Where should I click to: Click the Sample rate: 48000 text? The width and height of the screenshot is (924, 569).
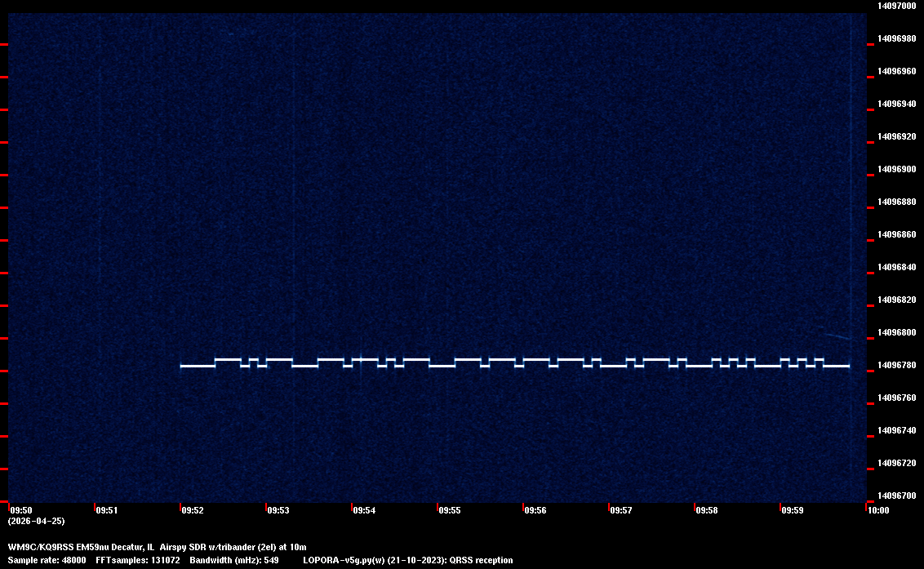pyautogui.click(x=47, y=560)
